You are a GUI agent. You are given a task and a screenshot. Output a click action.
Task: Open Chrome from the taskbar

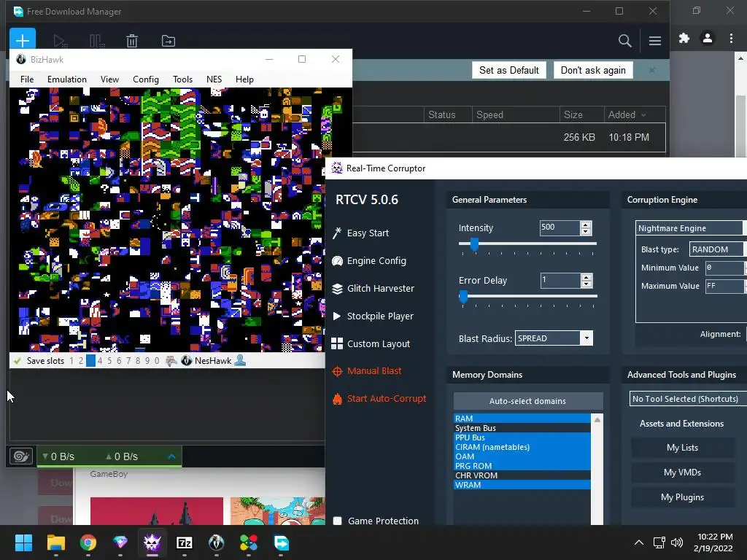coord(88,542)
